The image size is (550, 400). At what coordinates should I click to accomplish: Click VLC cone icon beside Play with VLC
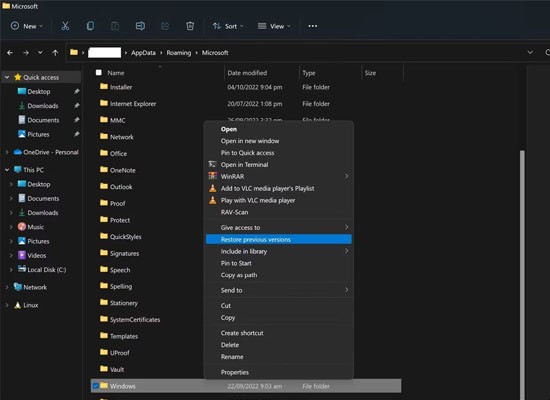tap(213, 200)
